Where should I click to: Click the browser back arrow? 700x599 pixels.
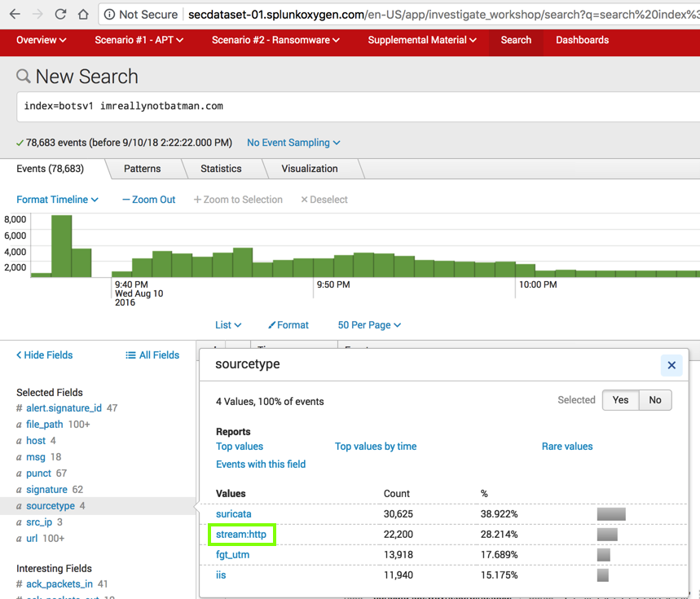click(15, 14)
